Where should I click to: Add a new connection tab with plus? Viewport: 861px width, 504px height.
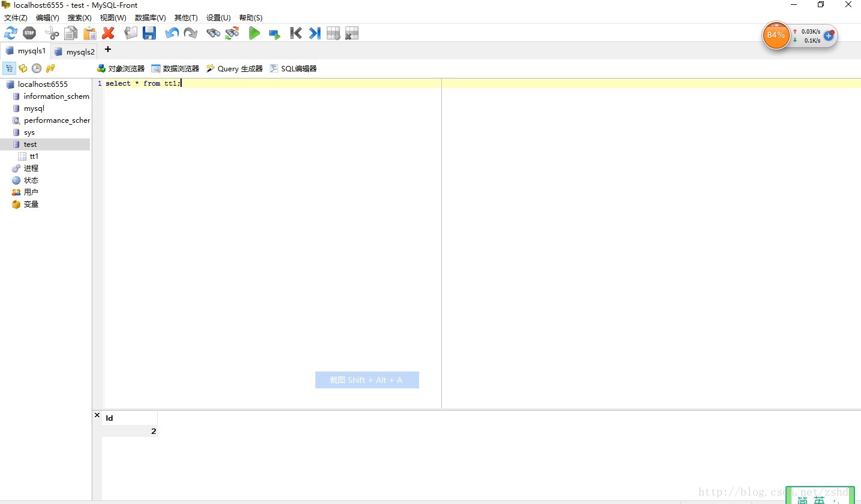(x=108, y=49)
